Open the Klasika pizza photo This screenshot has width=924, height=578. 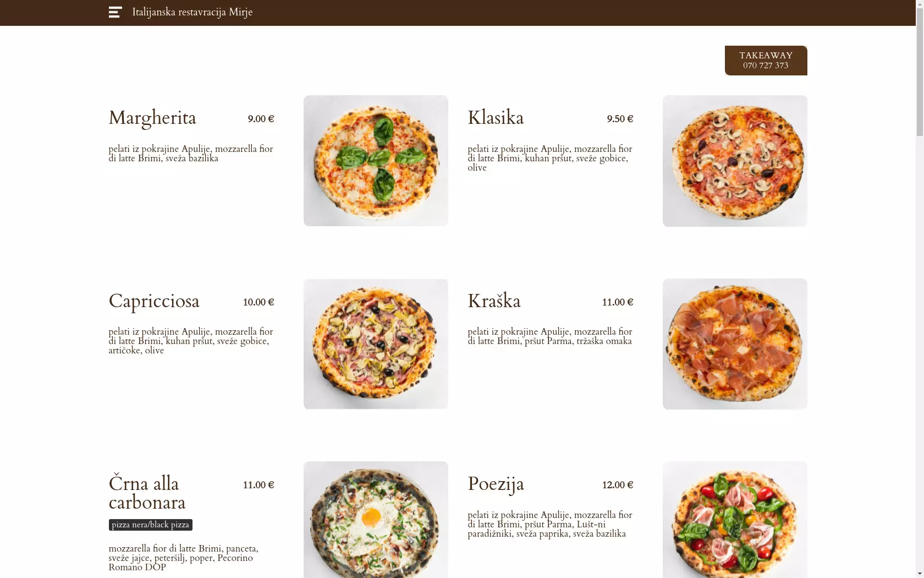point(735,161)
